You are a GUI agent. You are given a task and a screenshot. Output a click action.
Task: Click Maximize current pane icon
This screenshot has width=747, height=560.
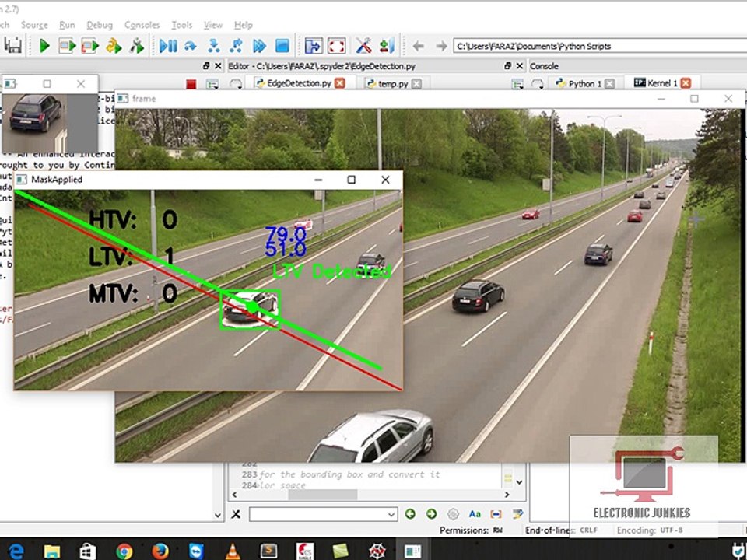pos(314,46)
